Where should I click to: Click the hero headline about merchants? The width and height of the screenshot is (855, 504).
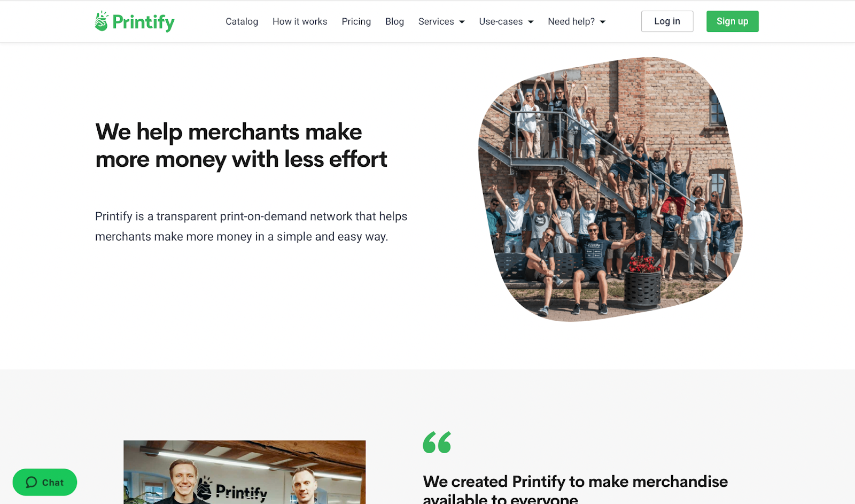pyautogui.click(x=241, y=145)
